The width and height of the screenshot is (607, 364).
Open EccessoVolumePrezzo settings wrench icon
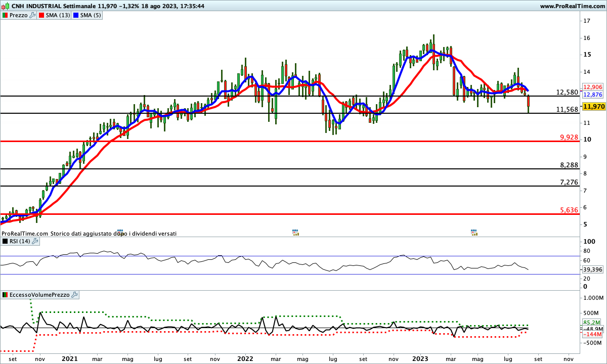74,294
